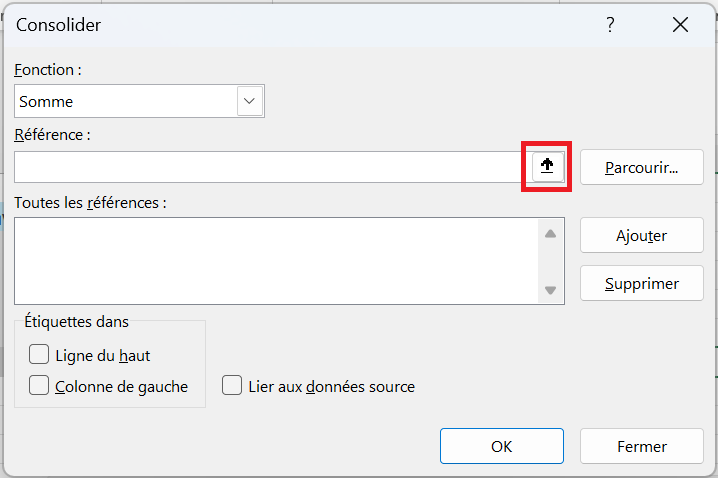
Task: Click the question mark help icon
Action: tap(610, 26)
